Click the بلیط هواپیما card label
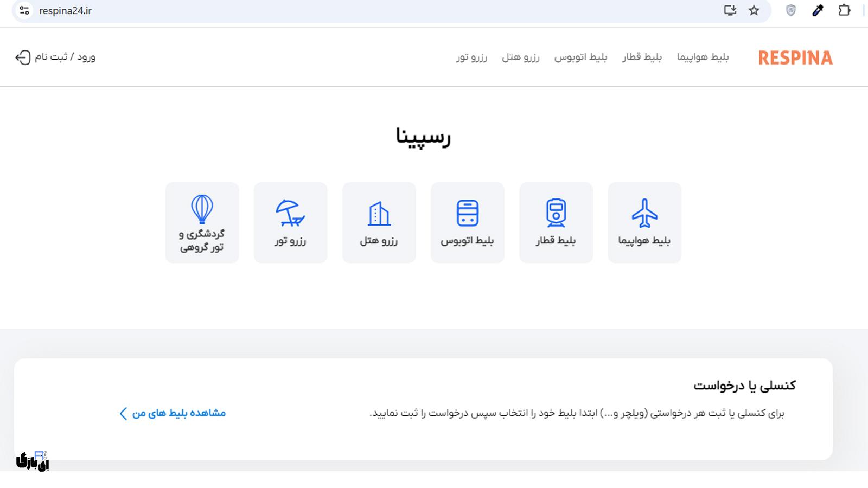868x488 pixels. tap(644, 241)
